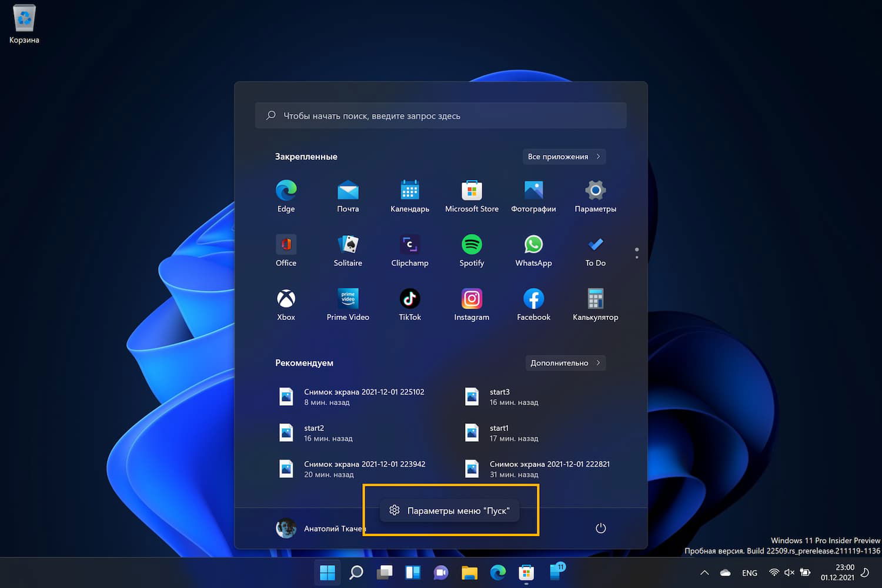Launch TikTok
The height and width of the screenshot is (588, 882).
(410, 305)
